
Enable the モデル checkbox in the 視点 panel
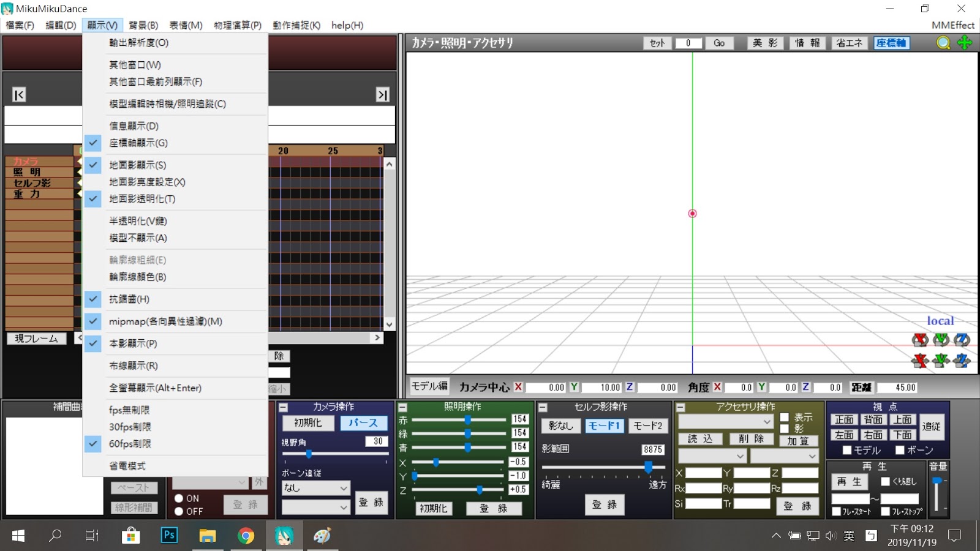point(848,450)
